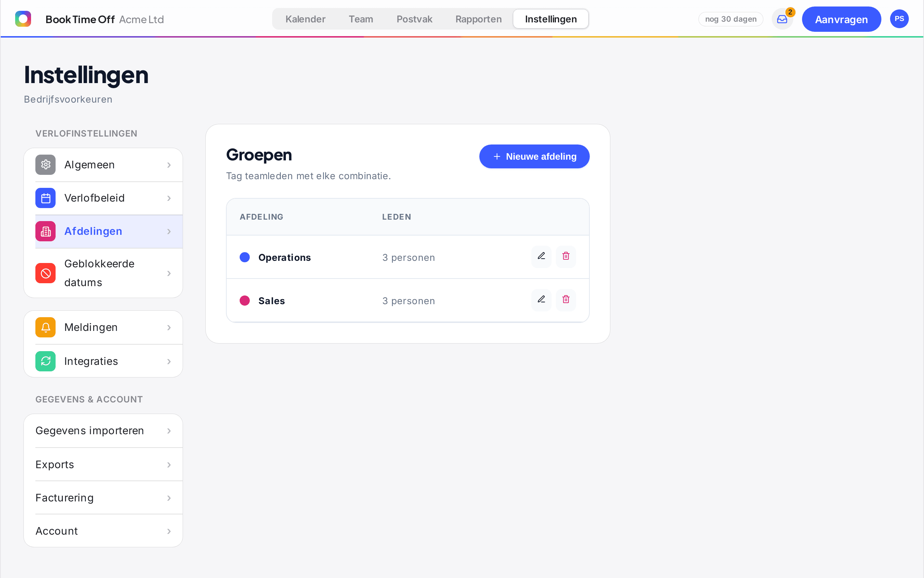Open the Rapporten tab
This screenshot has width=924, height=578.
coord(478,19)
